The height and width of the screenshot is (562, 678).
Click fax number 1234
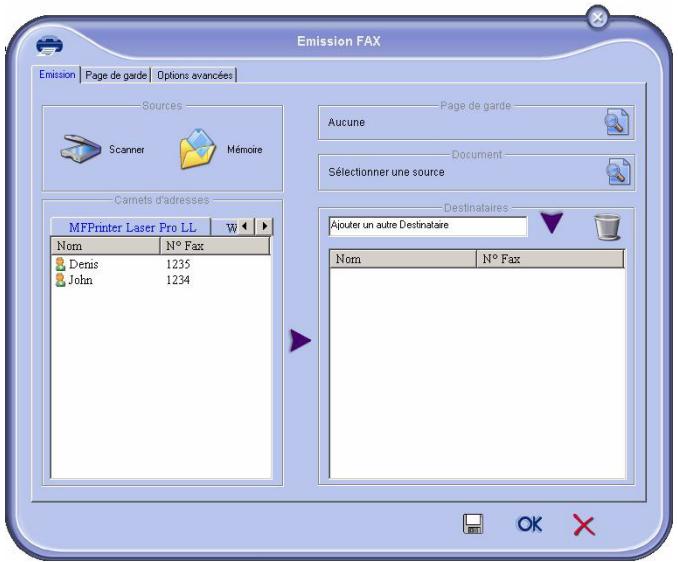point(178,280)
